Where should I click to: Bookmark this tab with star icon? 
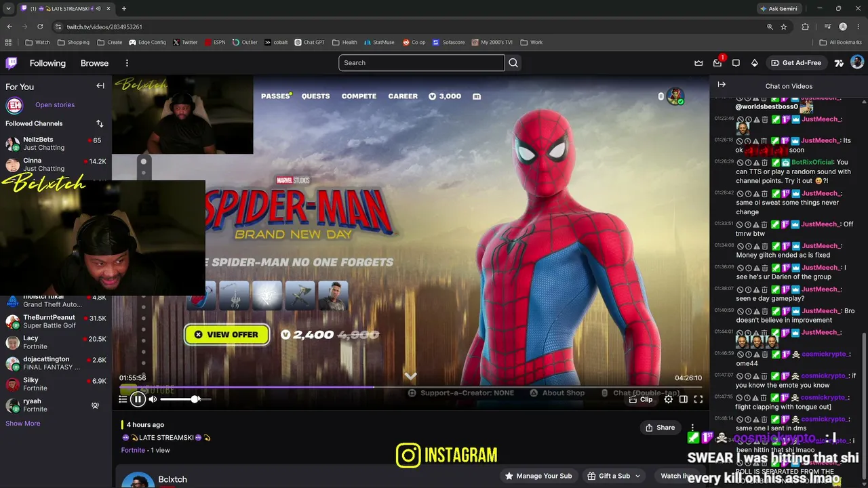pyautogui.click(x=784, y=26)
